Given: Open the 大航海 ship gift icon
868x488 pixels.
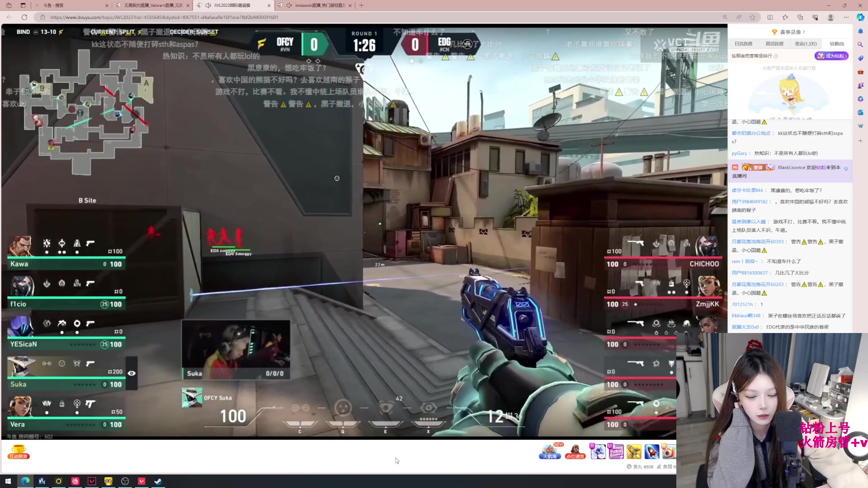Looking at the screenshot, I should (x=550, y=451).
